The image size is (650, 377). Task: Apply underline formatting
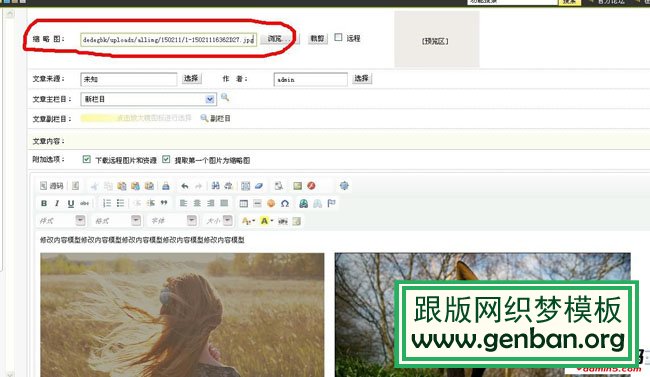coord(71,203)
